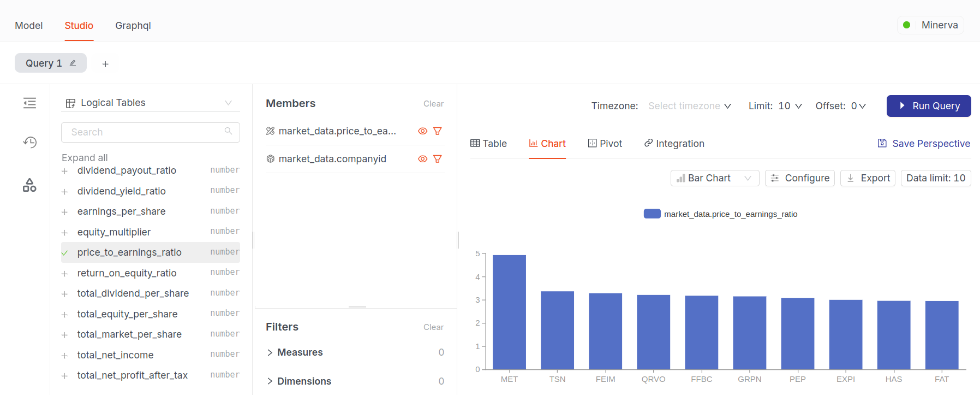Open the Graphql tab
Viewport: 980px width, 395px height.
coord(133,26)
